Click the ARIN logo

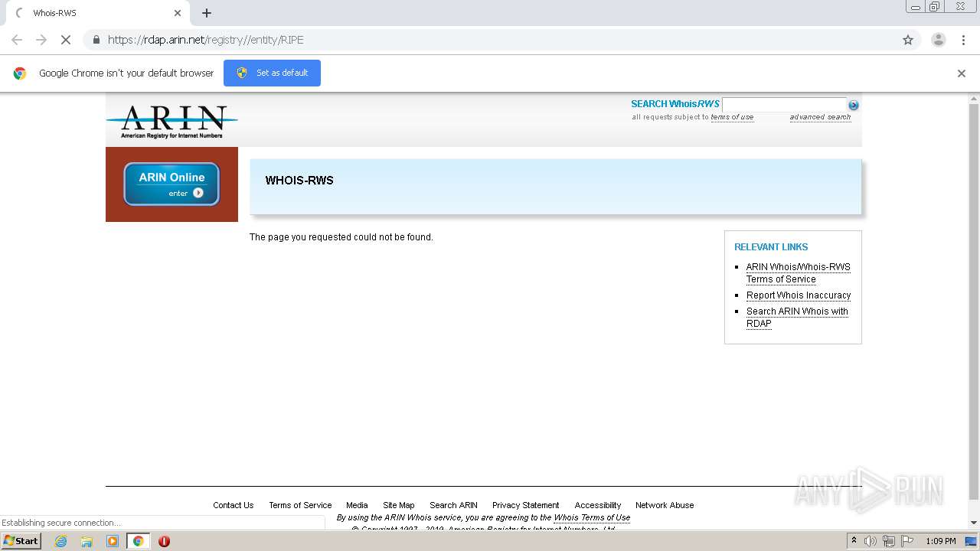click(x=171, y=122)
